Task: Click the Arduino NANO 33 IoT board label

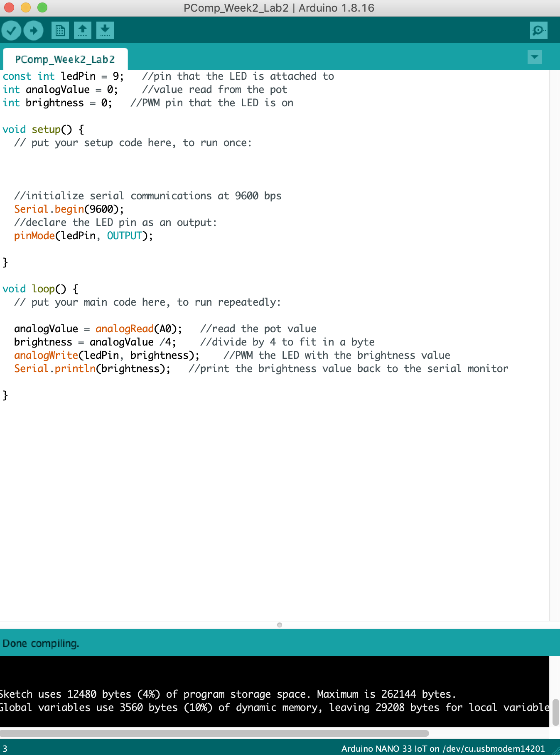Action: (442, 748)
